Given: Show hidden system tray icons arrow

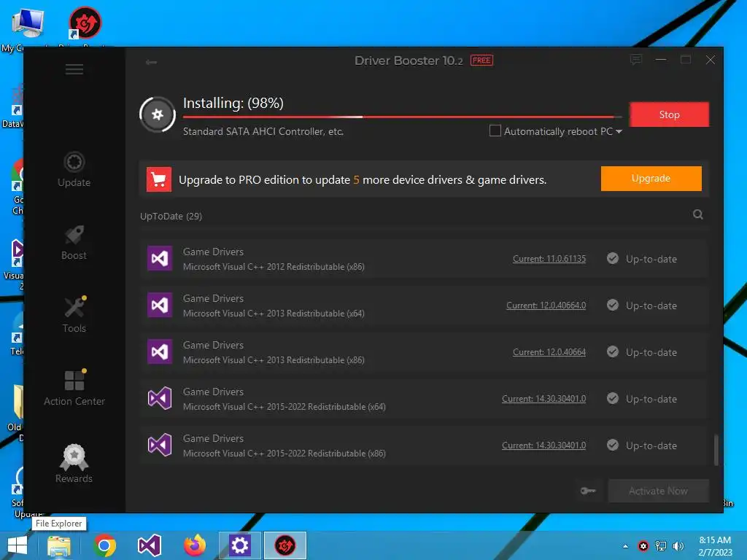Looking at the screenshot, I should (x=625, y=546).
